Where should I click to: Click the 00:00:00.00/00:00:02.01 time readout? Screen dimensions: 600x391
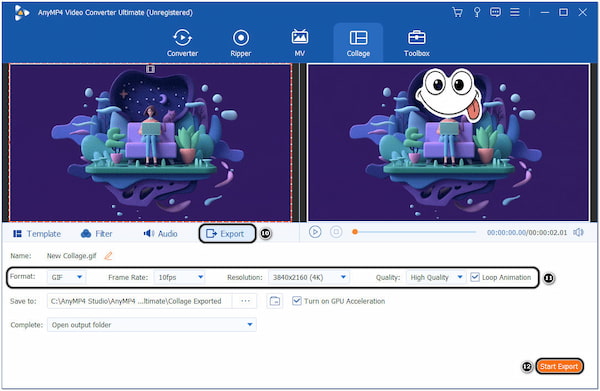[527, 232]
